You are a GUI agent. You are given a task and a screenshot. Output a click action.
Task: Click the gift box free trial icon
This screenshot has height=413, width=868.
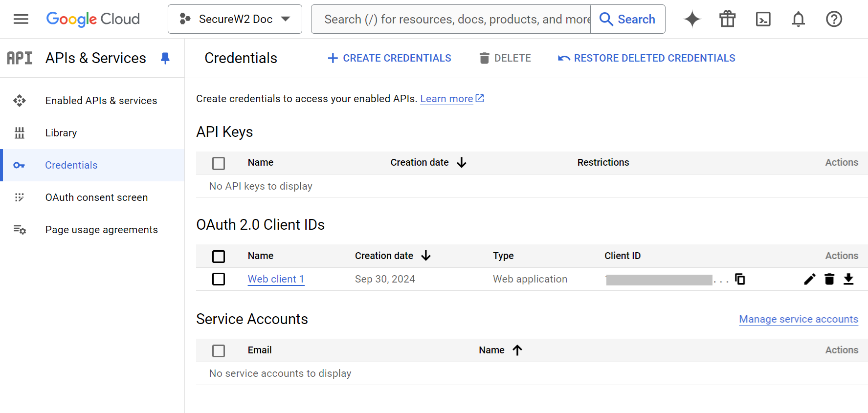click(727, 19)
